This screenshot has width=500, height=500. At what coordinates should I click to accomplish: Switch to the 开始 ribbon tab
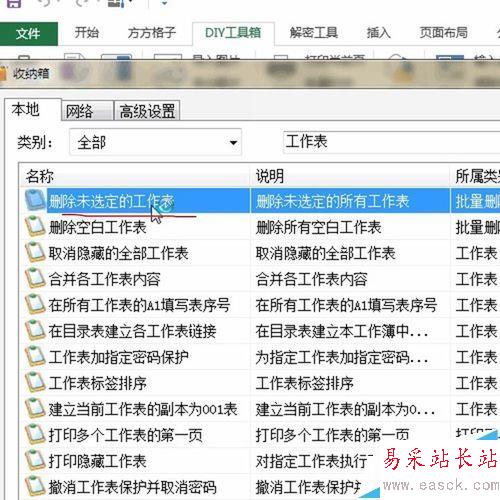(x=87, y=33)
